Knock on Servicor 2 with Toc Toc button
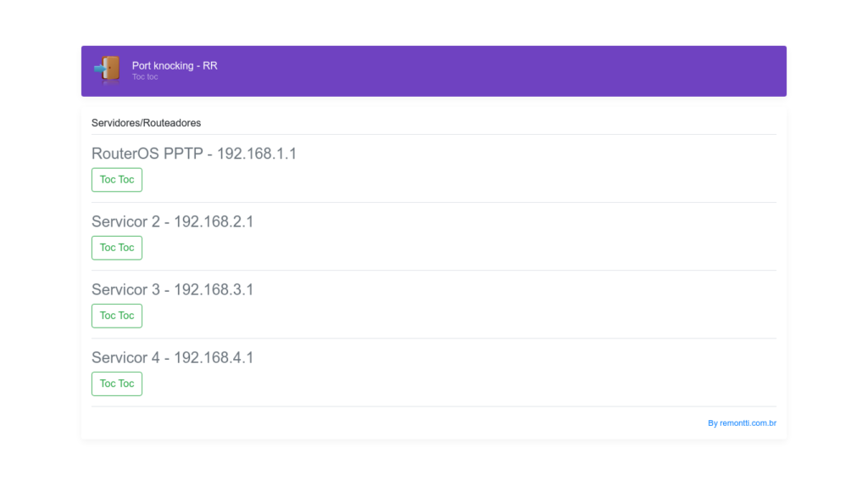Viewport: 868px width, 504px height. (x=117, y=248)
